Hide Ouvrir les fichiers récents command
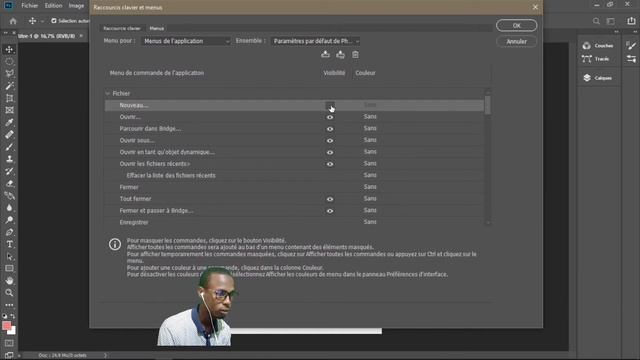Viewport: 640px width, 360px height. tap(330, 164)
